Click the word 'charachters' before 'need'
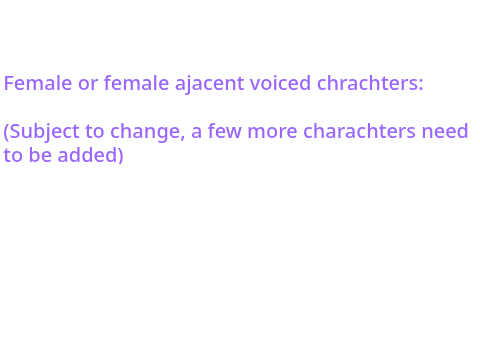Image resolution: width=480 pixels, height=360 pixels. (x=359, y=131)
